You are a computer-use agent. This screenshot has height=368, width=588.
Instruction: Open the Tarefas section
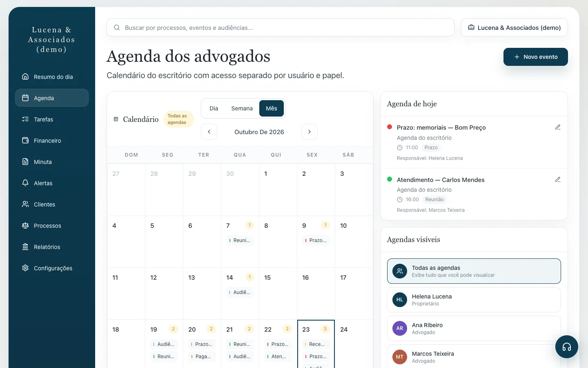click(52, 119)
